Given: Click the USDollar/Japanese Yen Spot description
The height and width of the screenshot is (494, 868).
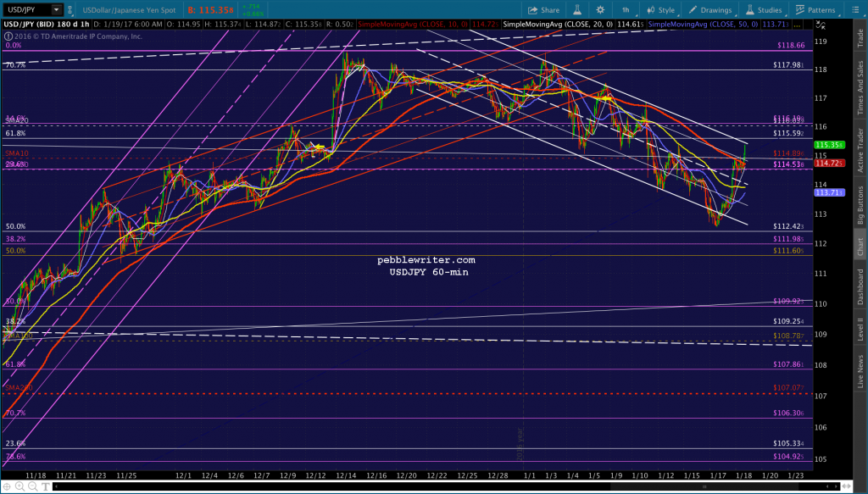Looking at the screenshot, I should (129, 10).
